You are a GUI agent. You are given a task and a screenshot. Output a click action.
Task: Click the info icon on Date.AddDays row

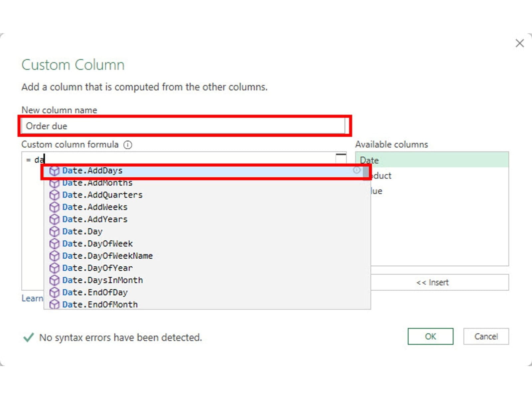[x=356, y=170]
